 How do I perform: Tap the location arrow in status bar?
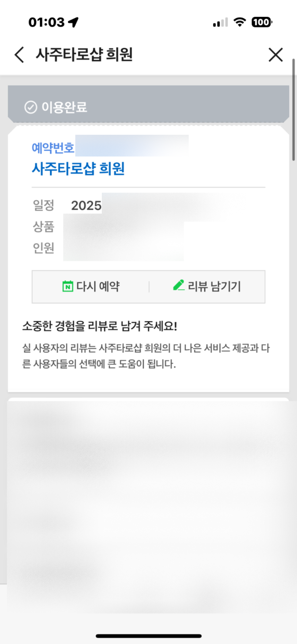tap(73, 22)
